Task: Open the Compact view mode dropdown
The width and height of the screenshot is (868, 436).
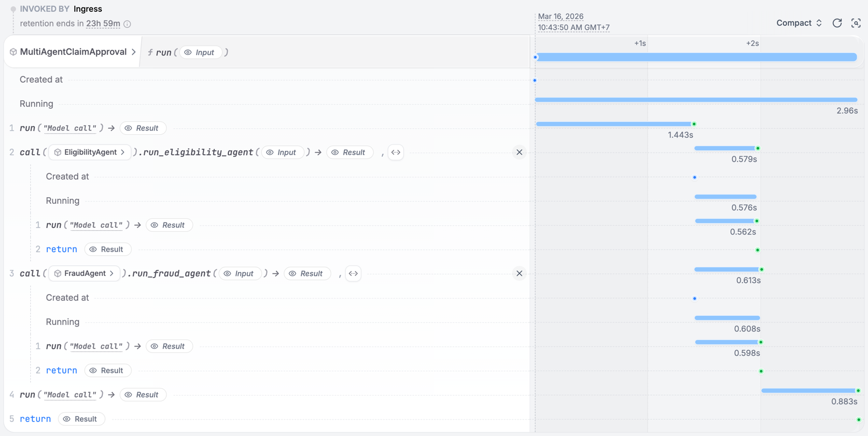Action: pyautogui.click(x=799, y=23)
